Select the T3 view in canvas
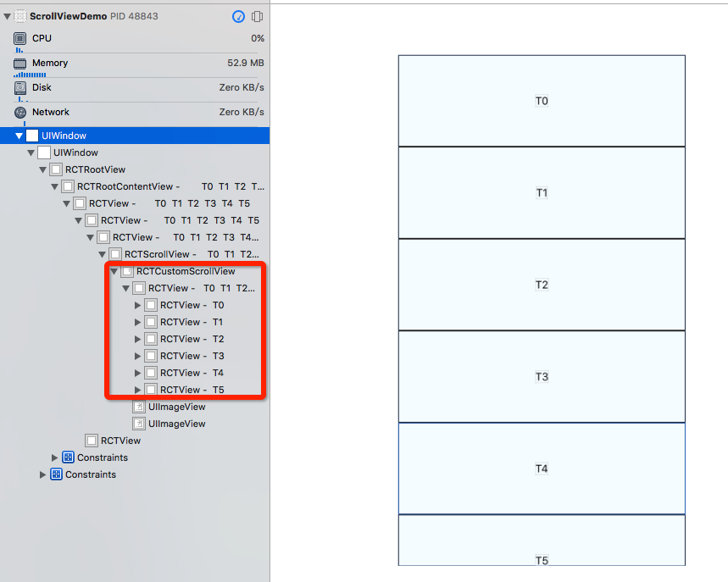Viewport: 728px width, 582px height. [542, 376]
